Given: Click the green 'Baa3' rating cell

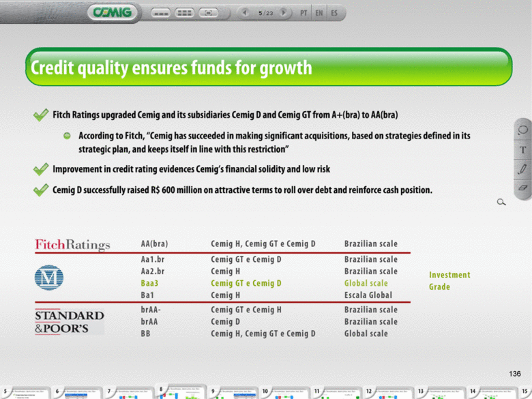Looking at the screenshot, I should point(149,283).
